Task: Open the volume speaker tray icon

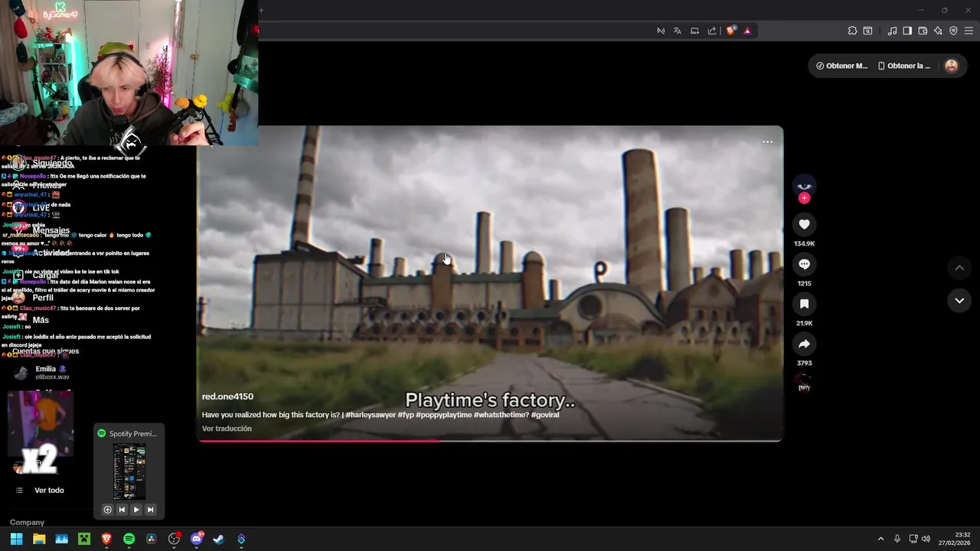Action: 926,539
